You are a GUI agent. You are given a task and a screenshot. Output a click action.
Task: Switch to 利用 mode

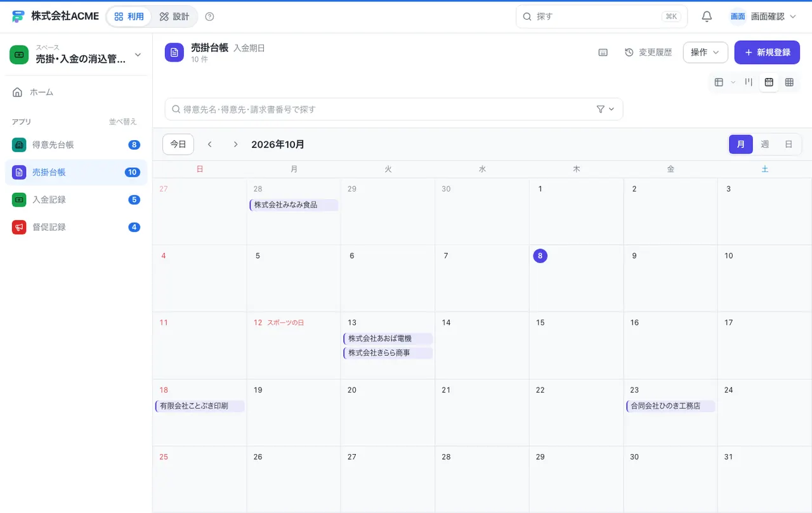tap(129, 16)
